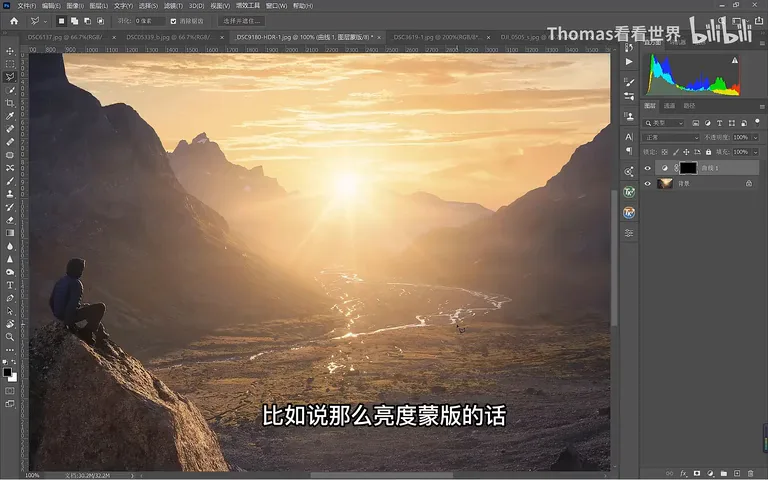Viewport: 768px width, 480px height.
Task: Open the layer filter type dropdown
Action: 664,123
